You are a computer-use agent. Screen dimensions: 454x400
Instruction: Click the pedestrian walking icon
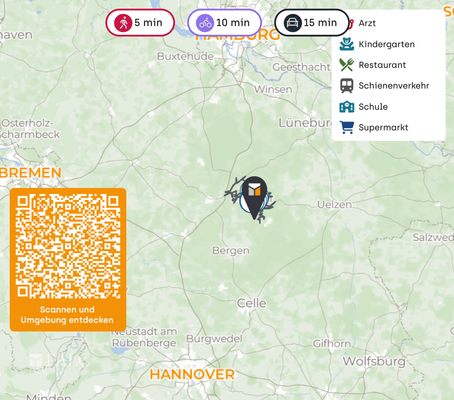coord(123,23)
